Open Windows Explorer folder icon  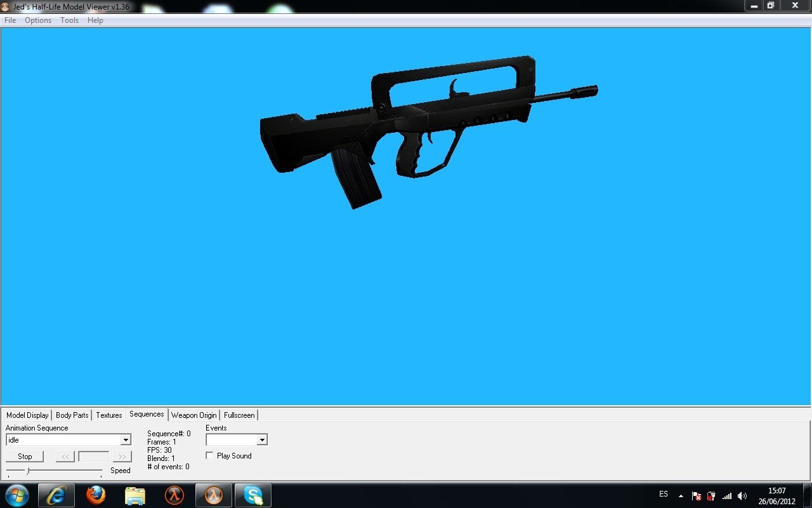(x=135, y=495)
